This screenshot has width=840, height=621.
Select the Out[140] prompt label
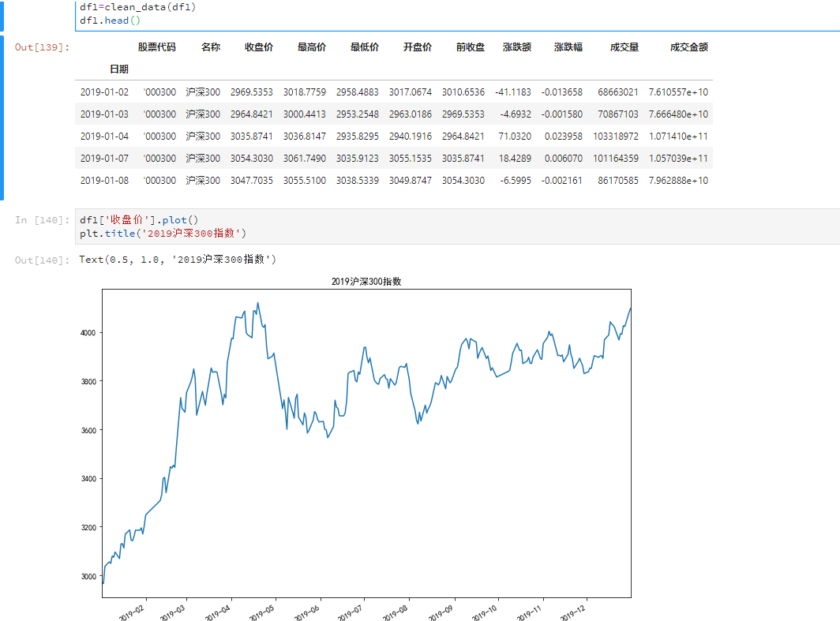pos(43,260)
